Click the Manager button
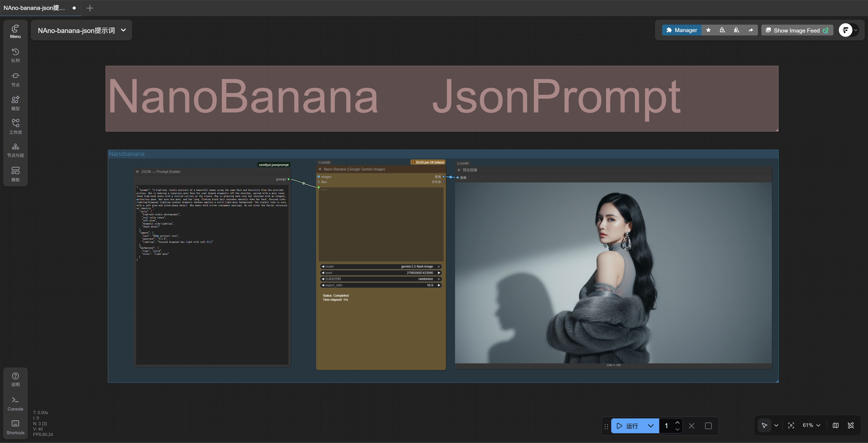This screenshot has width=868, height=443. point(681,30)
